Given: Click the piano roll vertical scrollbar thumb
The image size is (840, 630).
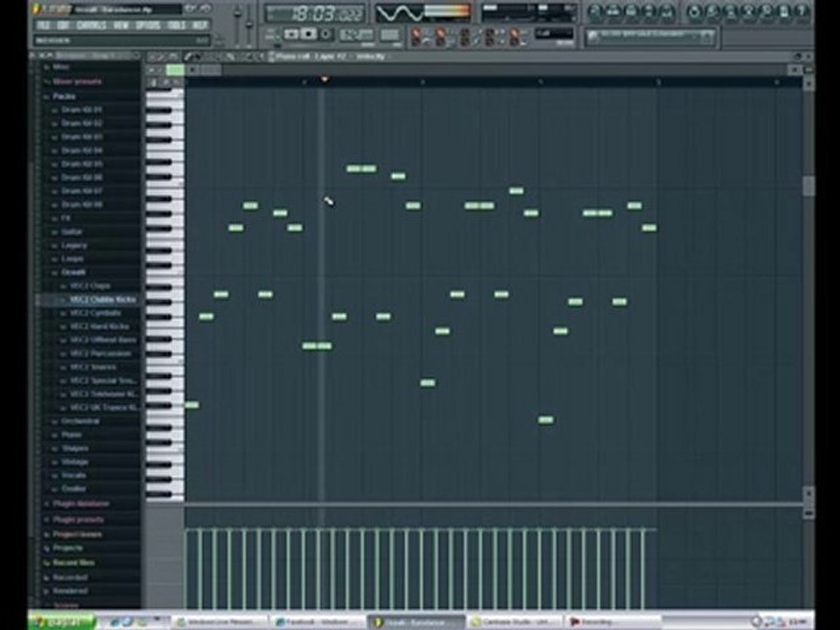Looking at the screenshot, I should tap(808, 185).
